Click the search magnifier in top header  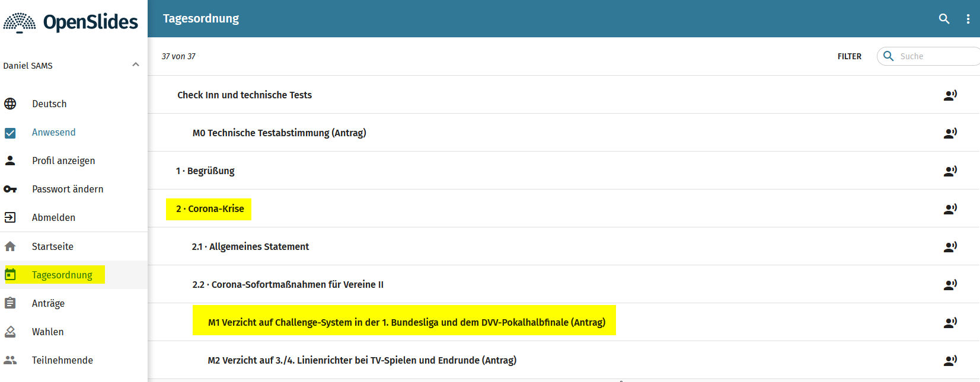click(944, 19)
